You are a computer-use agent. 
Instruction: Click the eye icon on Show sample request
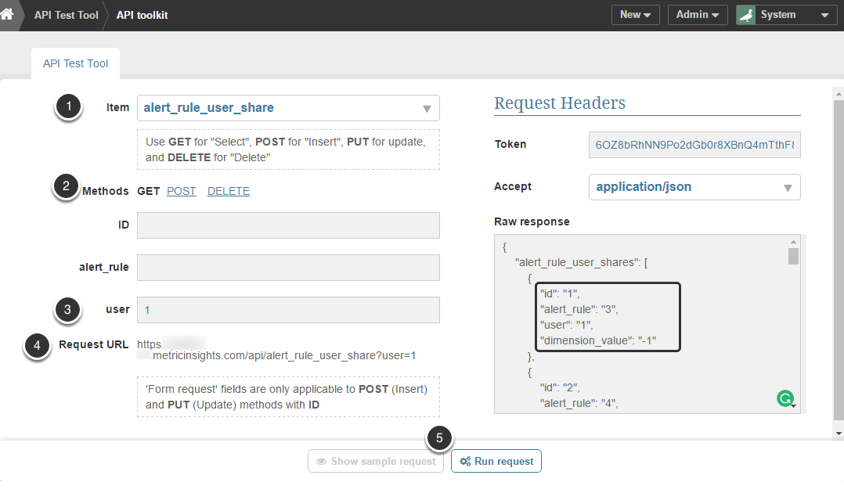click(321, 462)
